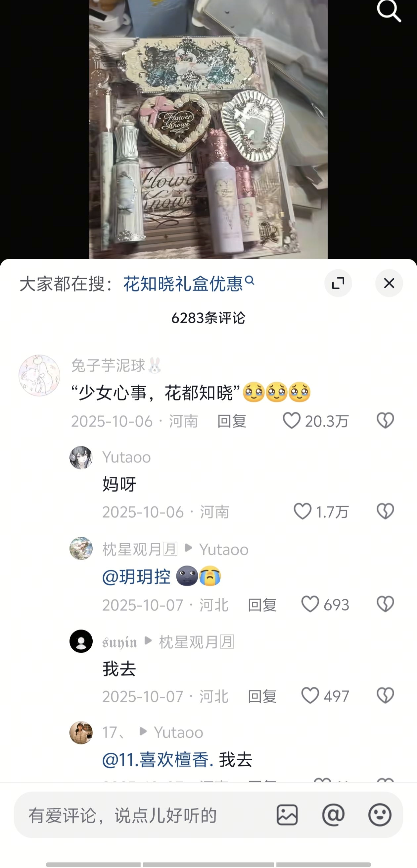Expand comments panel to full screen
This screenshot has height=868, width=417.
(x=338, y=283)
